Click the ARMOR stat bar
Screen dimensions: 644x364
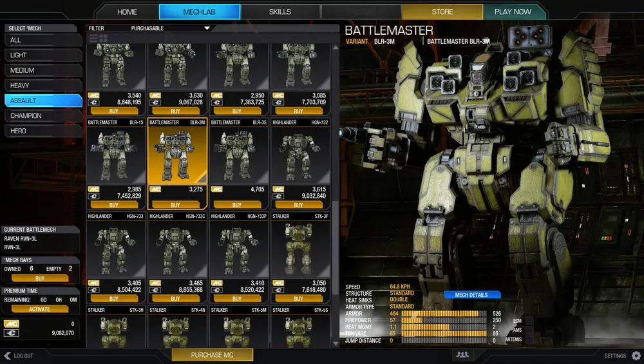[444, 314]
